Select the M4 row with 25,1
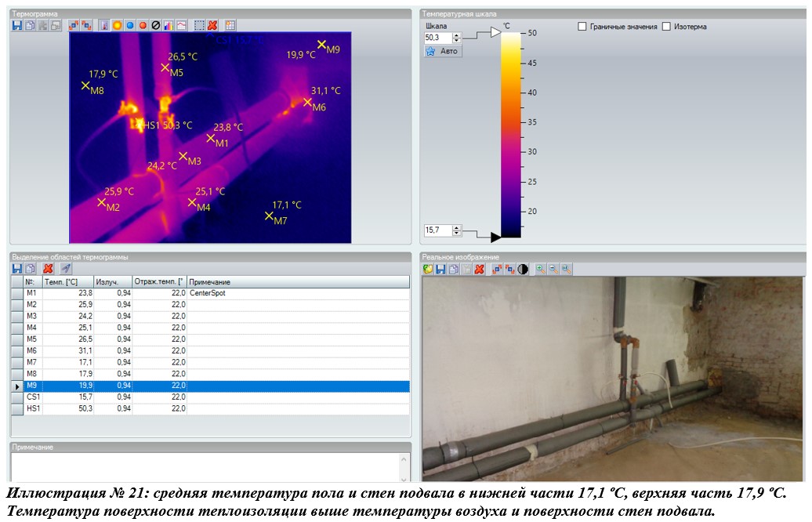This screenshot has width=812, height=522. (210, 328)
